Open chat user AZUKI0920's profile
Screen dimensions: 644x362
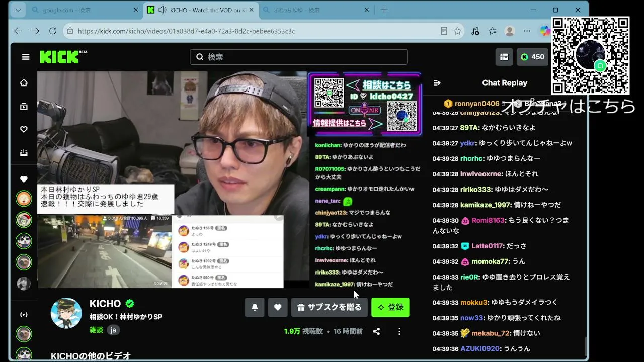pos(480,349)
